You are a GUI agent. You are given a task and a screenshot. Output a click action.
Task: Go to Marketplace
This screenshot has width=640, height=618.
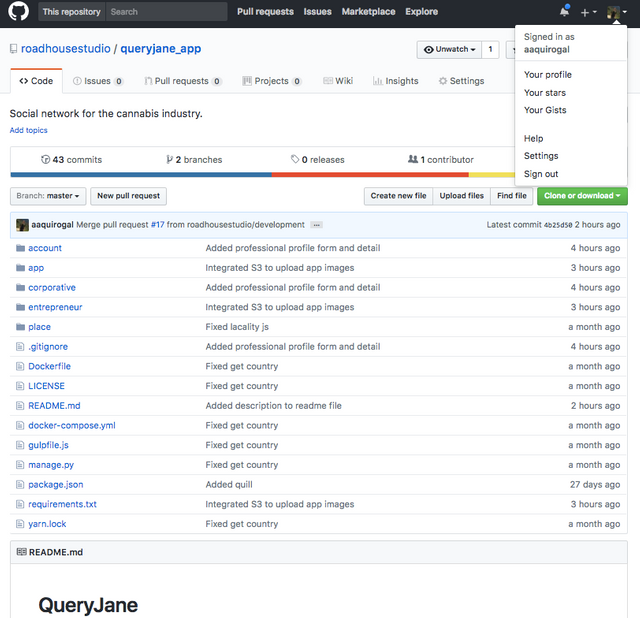point(369,11)
